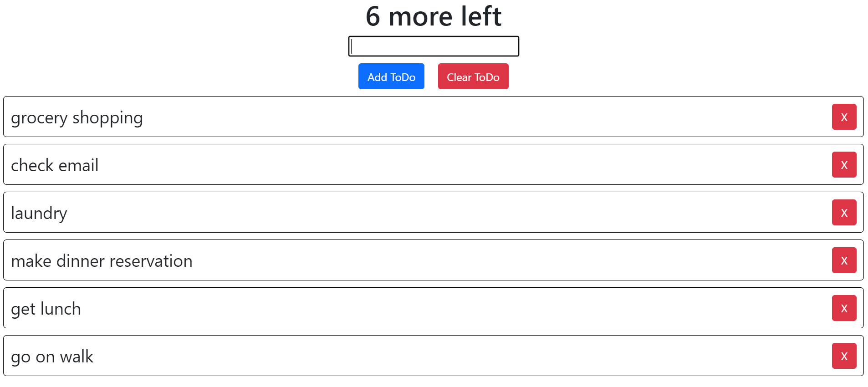868x387 pixels.
Task: Delete the grocery shopping todo
Action: pos(844,117)
